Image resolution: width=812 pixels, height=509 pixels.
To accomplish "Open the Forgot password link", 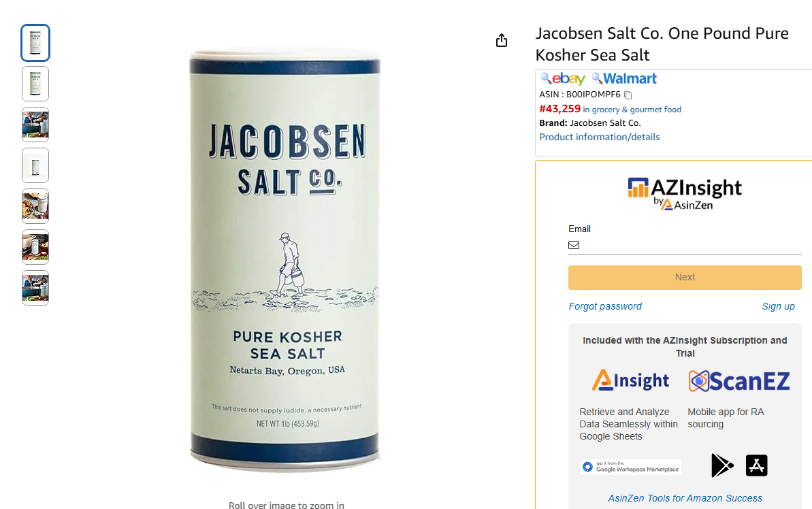I will point(605,306).
